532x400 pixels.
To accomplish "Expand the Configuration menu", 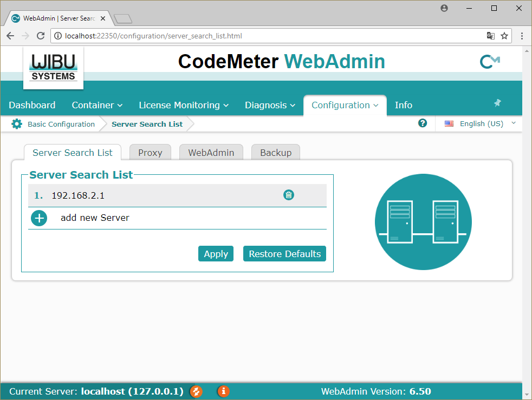I will pyautogui.click(x=345, y=105).
